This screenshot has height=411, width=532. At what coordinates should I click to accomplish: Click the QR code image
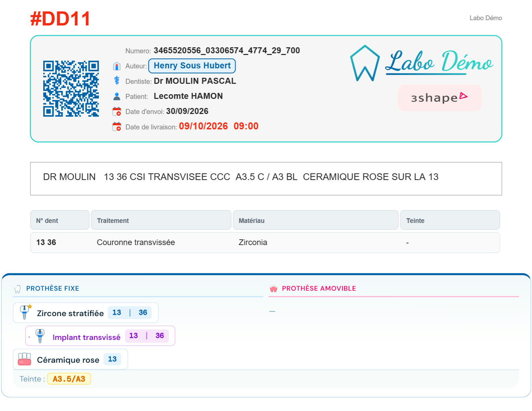71,89
